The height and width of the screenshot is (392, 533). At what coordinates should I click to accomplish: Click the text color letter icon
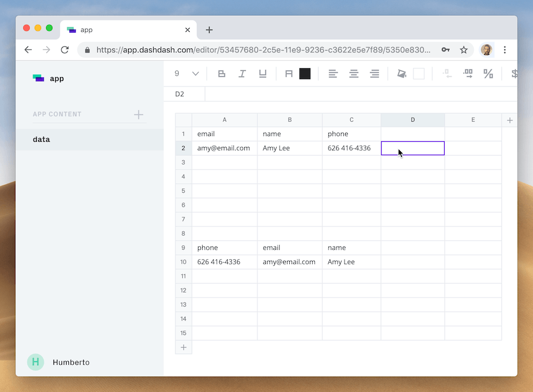[289, 74]
